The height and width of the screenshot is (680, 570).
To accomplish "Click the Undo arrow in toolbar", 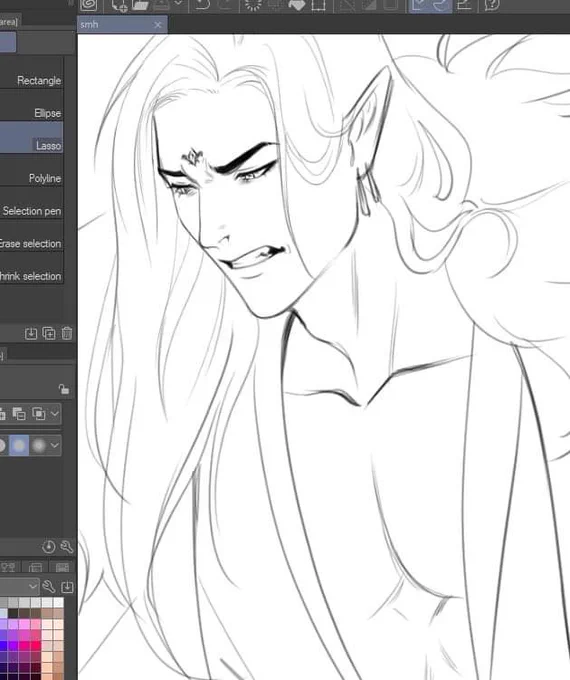I will click(x=202, y=5).
